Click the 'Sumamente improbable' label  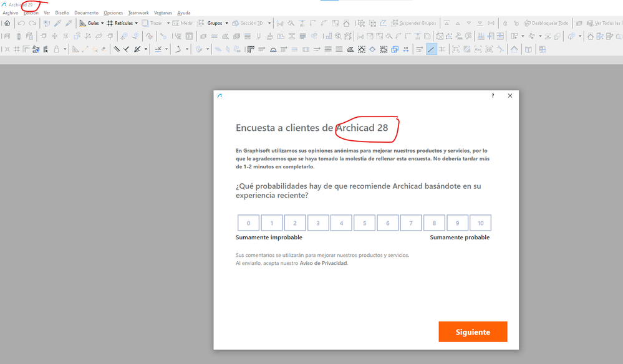pos(269,237)
